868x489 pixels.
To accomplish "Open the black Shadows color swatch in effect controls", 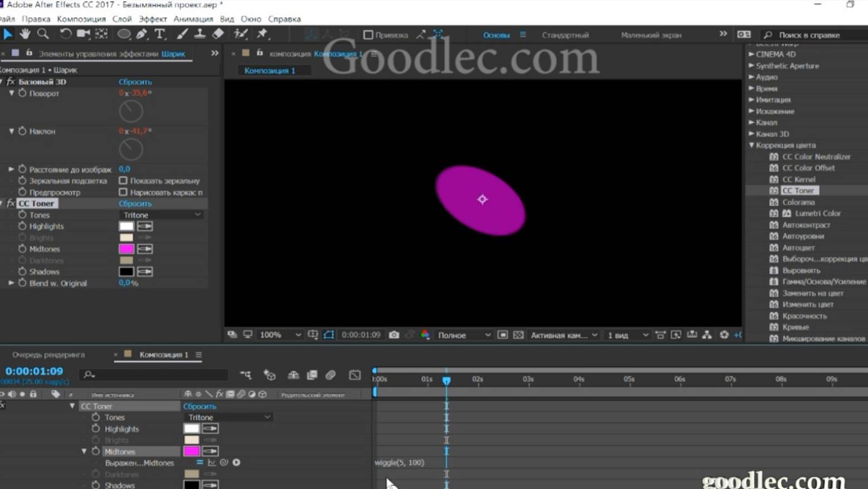I will pyautogui.click(x=127, y=272).
